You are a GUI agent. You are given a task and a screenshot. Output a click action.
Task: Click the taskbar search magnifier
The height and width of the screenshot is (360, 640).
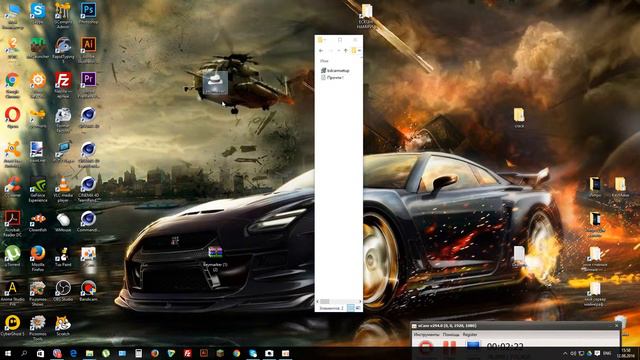tap(24, 353)
